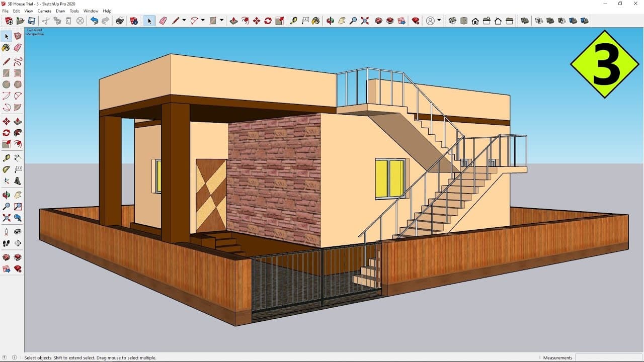The height and width of the screenshot is (362, 644).
Task: Click the Measurements input box
Action: (x=608, y=357)
